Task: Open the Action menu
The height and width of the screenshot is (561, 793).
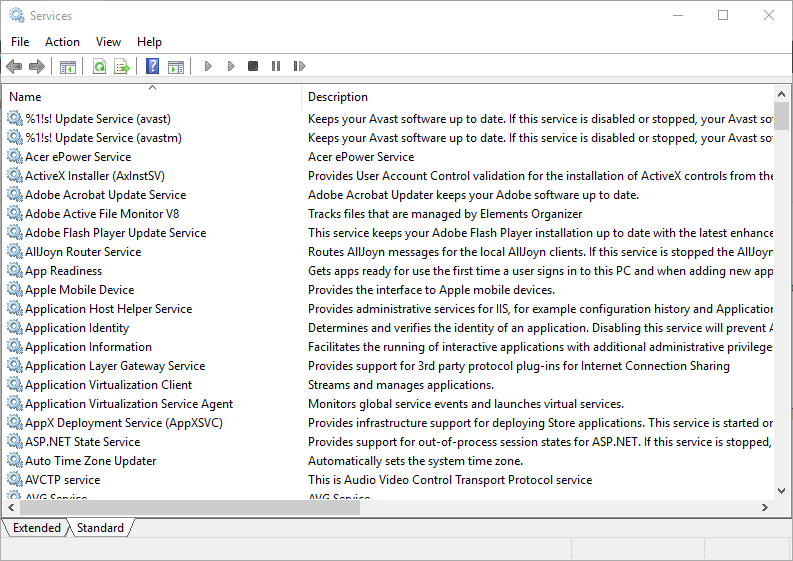Action: [x=62, y=42]
